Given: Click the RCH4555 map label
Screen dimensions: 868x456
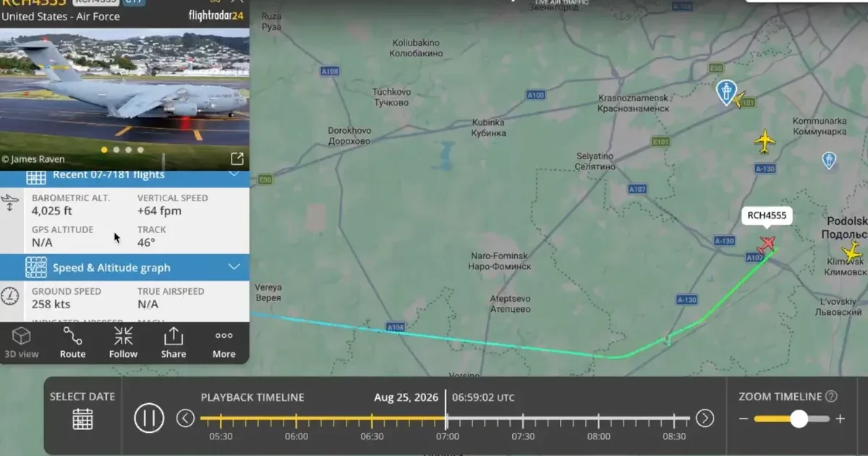Looking at the screenshot, I should click(767, 215).
